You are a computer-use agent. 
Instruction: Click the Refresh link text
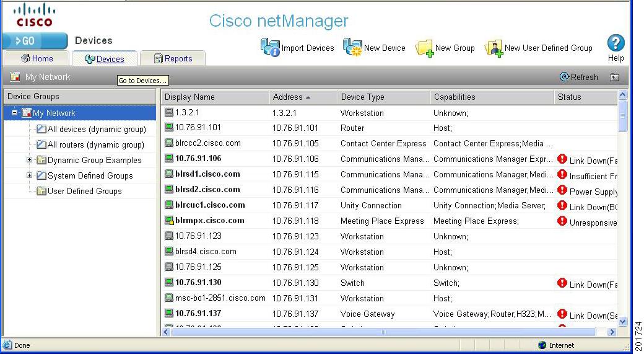[x=584, y=77]
